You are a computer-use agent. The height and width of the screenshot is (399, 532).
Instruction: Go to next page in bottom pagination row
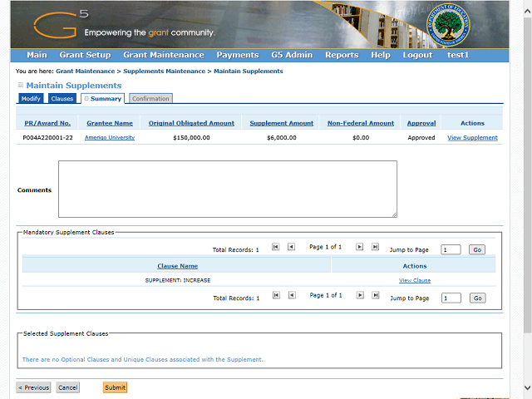(x=360, y=295)
